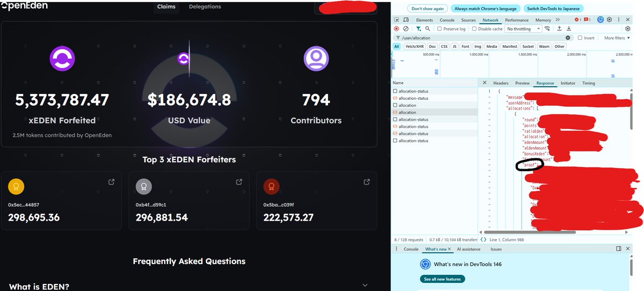The height and width of the screenshot is (291, 644).
Task: Open the Memory panel tab
Action: click(543, 20)
